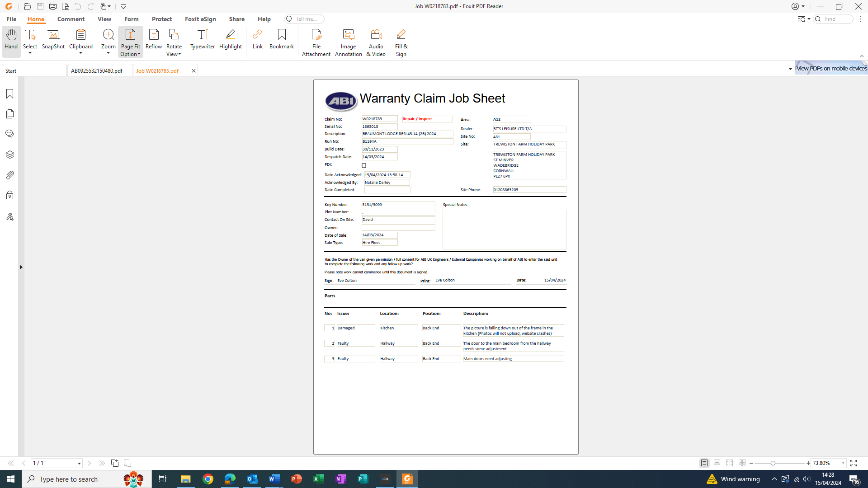Open the Bookmarks side panel
This screenshot has width=868, height=488.
click(x=9, y=94)
